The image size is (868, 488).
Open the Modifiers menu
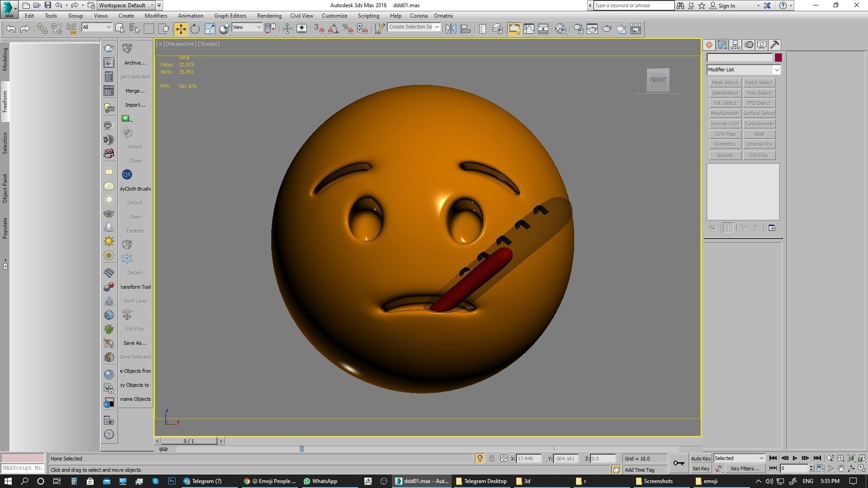(x=156, y=15)
